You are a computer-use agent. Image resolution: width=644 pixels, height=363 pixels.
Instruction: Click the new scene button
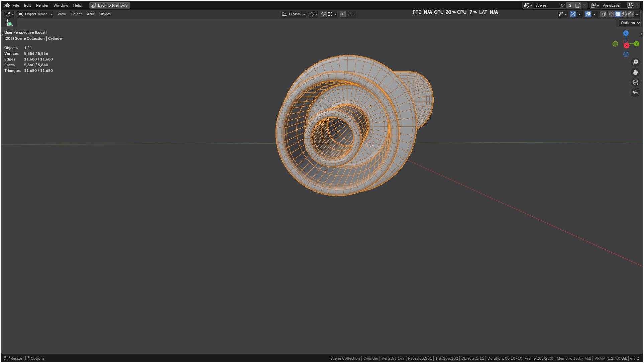pyautogui.click(x=578, y=5)
